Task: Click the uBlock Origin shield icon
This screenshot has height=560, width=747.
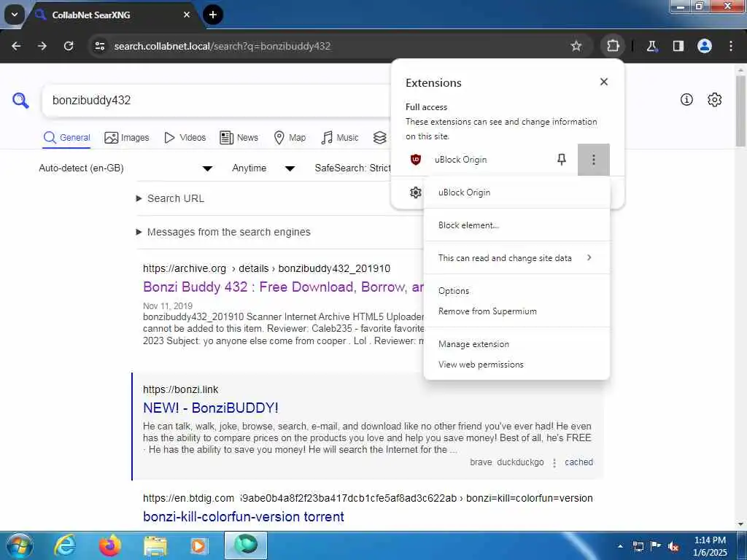Action: [x=415, y=160]
